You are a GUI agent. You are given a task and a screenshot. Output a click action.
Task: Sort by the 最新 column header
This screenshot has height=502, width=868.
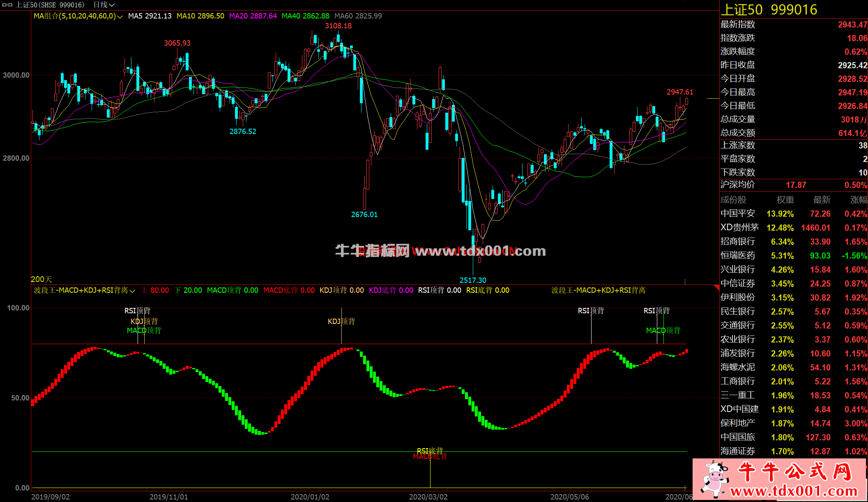822,200
